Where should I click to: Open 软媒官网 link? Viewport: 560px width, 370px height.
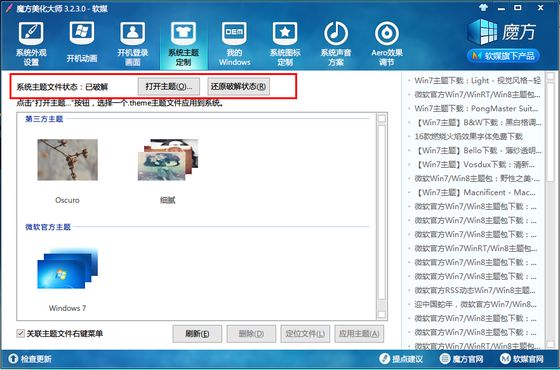pyautogui.click(x=522, y=359)
